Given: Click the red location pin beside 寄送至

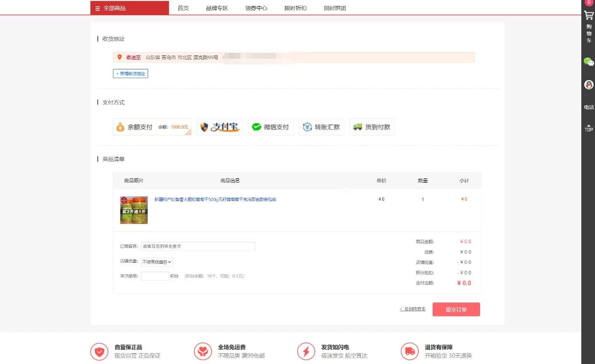Looking at the screenshot, I should [x=120, y=57].
